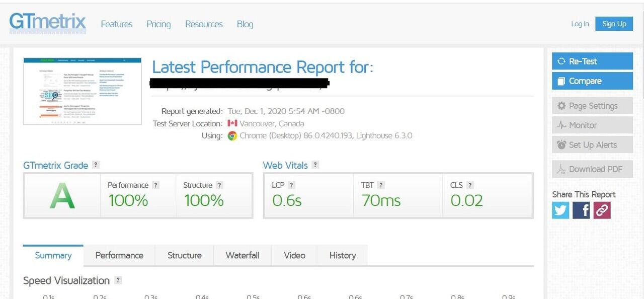The width and height of the screenshot is (644, 299).
Task: Click the Monitor button
Action: click(x=592, y=125)
